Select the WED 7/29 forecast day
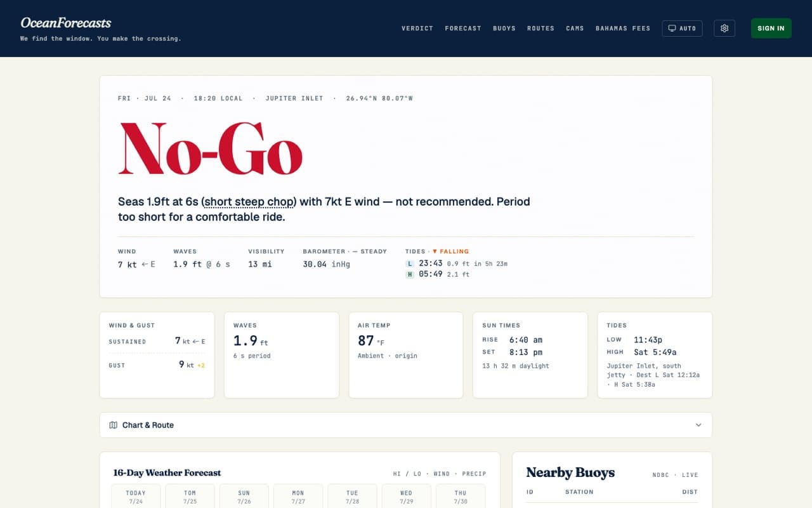 (406, 497)
